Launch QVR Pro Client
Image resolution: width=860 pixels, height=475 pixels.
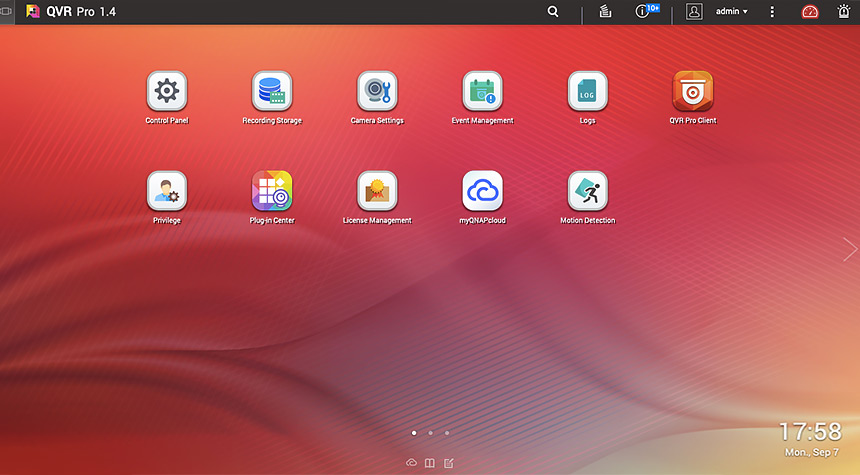point(692,91)
